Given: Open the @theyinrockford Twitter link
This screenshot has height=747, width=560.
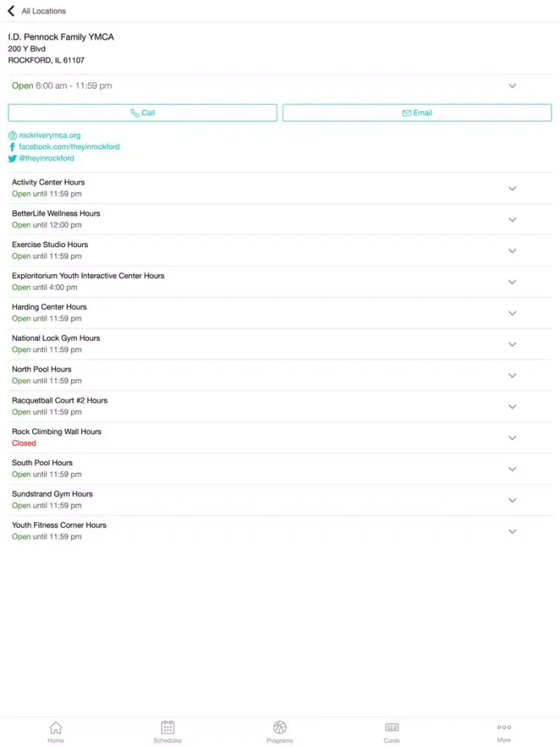Looking at the screenshot, I should [x=46, y=158].
